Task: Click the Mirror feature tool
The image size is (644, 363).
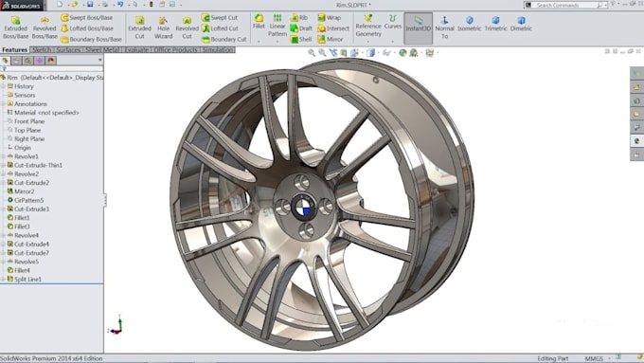Action: coord(331,39)
